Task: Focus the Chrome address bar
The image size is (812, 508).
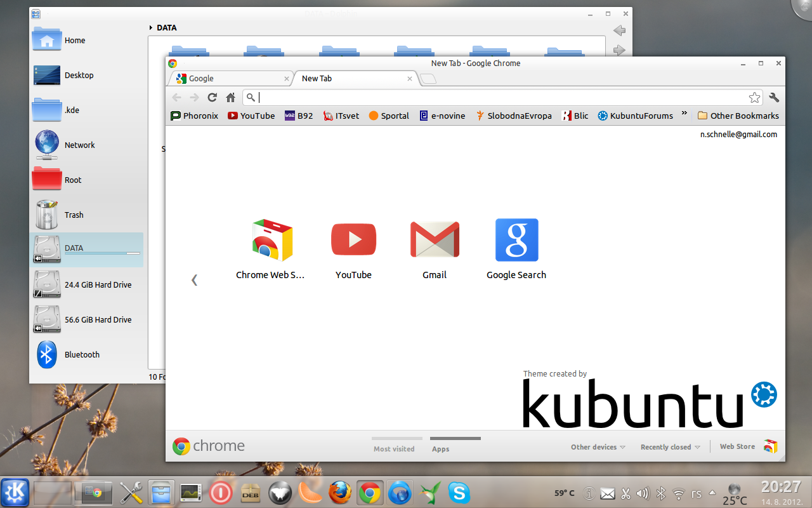Action: tap(502, 97)
